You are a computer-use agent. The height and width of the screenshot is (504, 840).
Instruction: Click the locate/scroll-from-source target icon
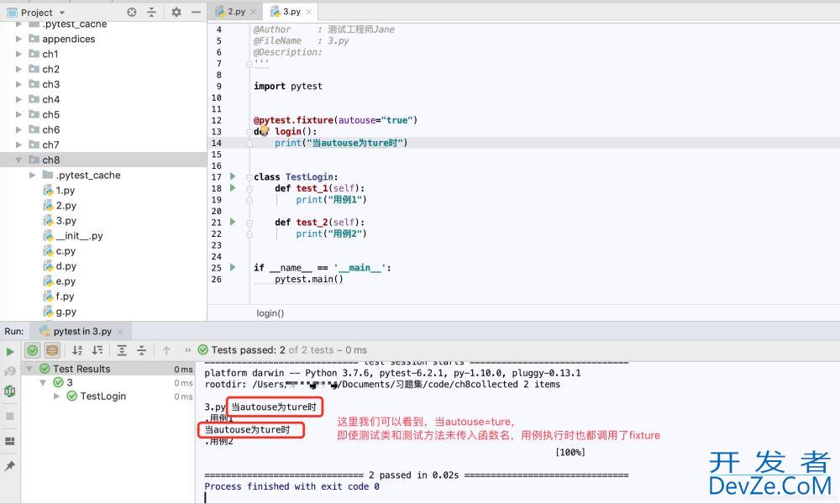click(132, 12)
